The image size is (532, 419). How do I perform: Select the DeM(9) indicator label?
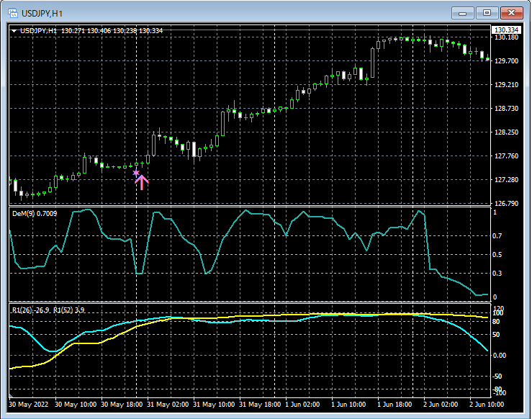click(x=35, y=214)
